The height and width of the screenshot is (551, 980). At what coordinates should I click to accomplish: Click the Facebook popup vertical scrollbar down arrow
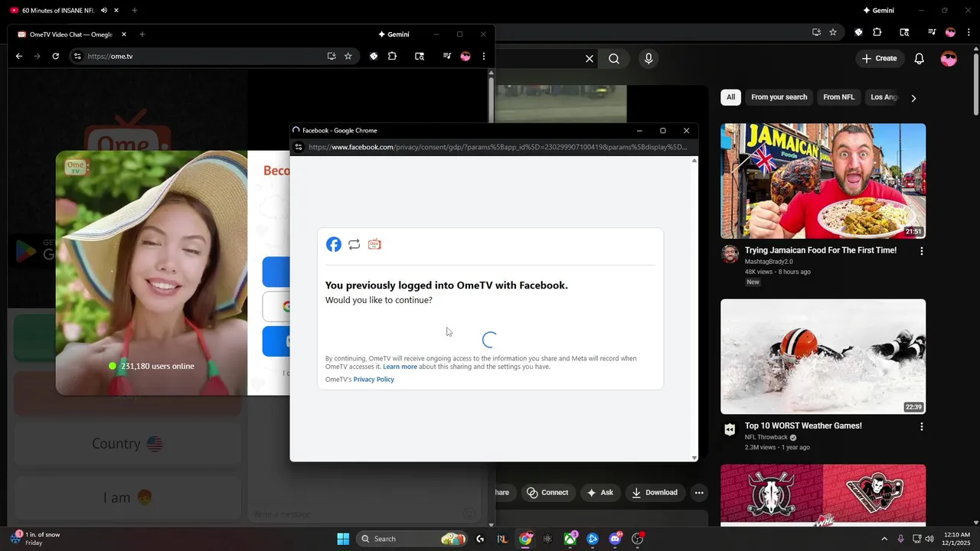(x=694, y=458)
